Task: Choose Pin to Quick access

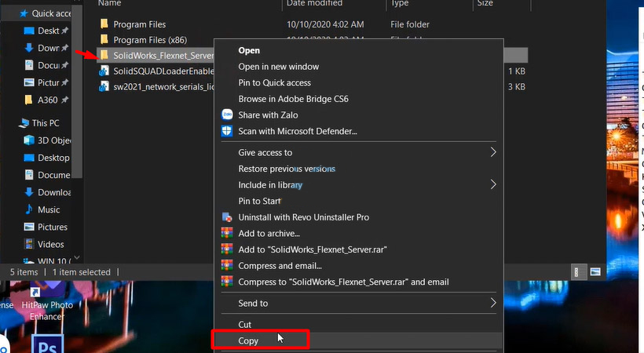Action: (274, 83)
